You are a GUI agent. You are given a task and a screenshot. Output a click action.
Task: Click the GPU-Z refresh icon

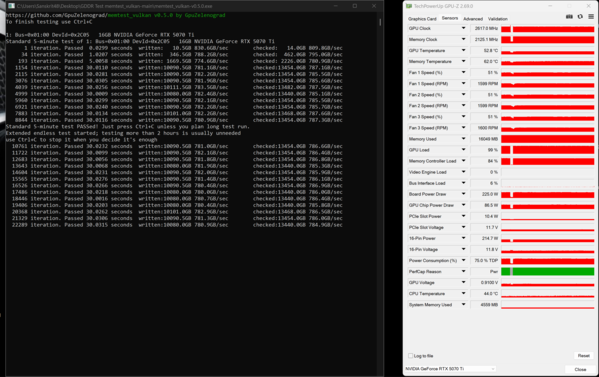[x=580, y=16]
